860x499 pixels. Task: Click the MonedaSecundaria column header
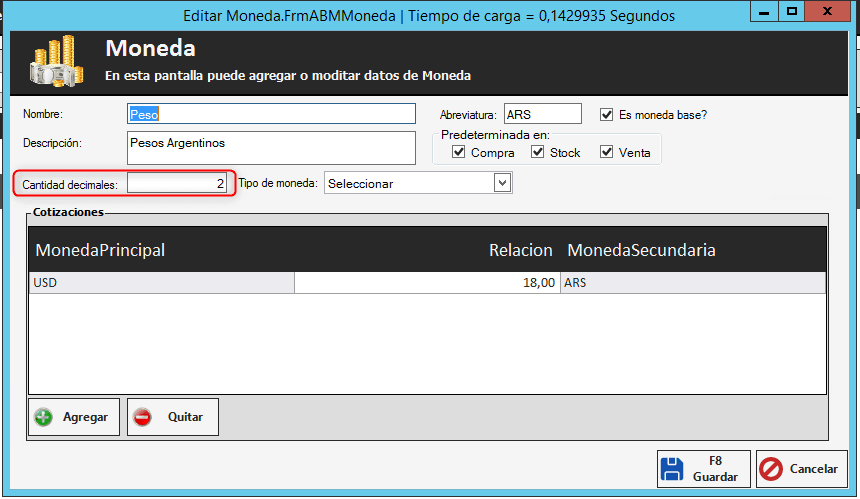point(642,250)
